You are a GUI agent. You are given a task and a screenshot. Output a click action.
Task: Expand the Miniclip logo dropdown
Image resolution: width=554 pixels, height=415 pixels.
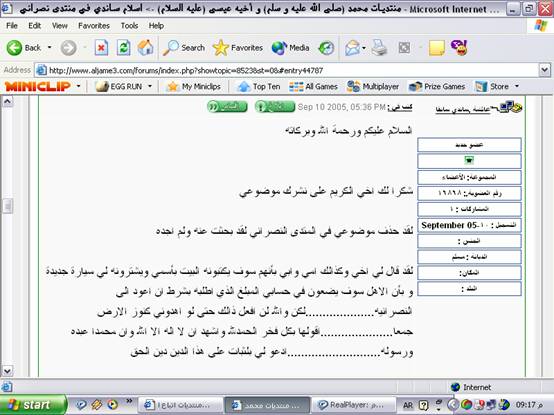(x=78, y=86)
